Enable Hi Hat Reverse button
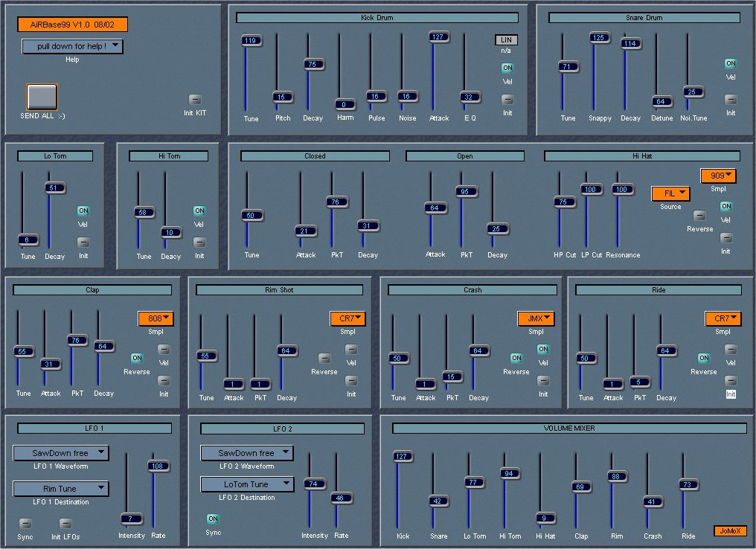Screen dimensions: 756x549 click(x=699, y=216)
